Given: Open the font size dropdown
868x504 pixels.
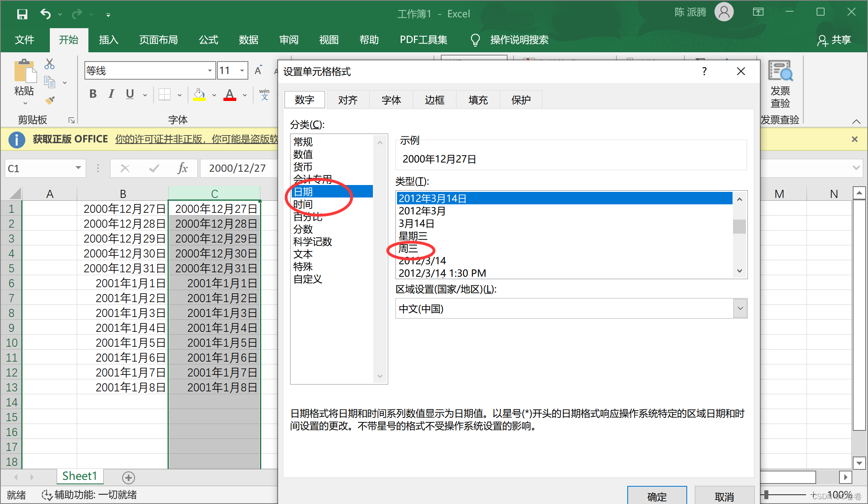Looking at the screenshot, I should 242,71.
